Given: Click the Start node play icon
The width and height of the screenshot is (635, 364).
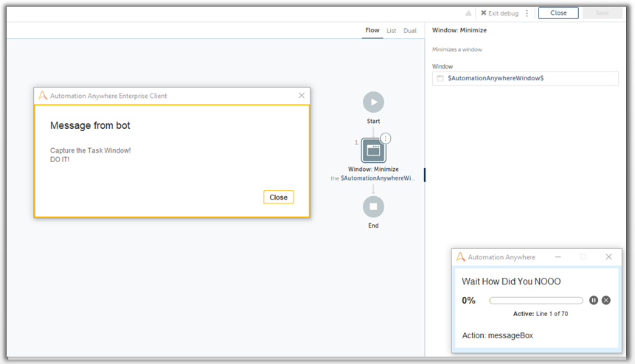Looking at the screenshot, I should (373, 102).
